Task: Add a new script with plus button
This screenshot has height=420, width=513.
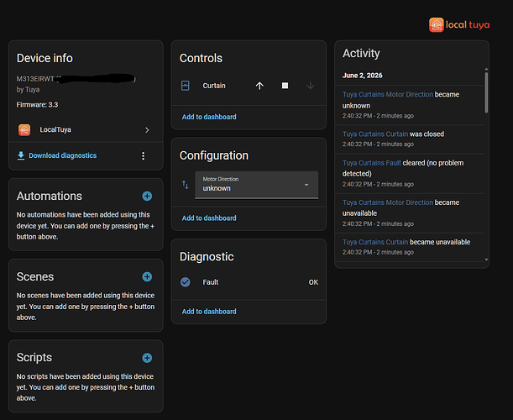Action: pyautogui.click(x=147, y=358)
